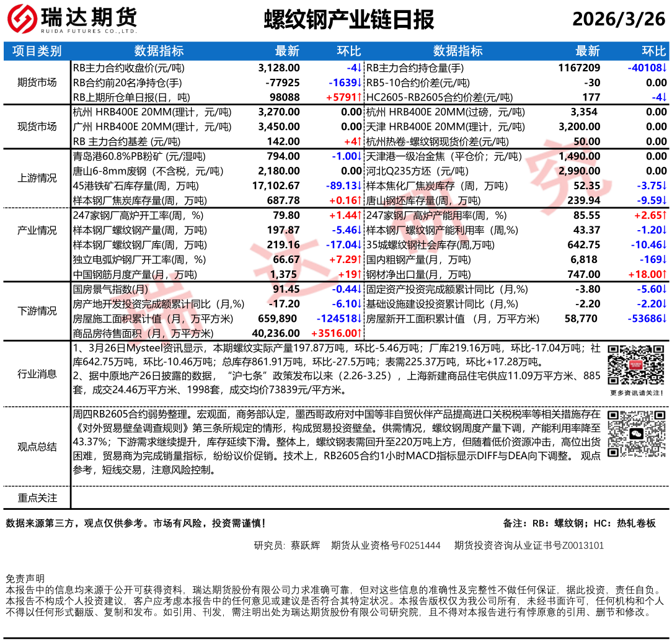Click the red up arrow after +5791
The height and width of the screenshot is (642, 672).
tap(360, 97)
